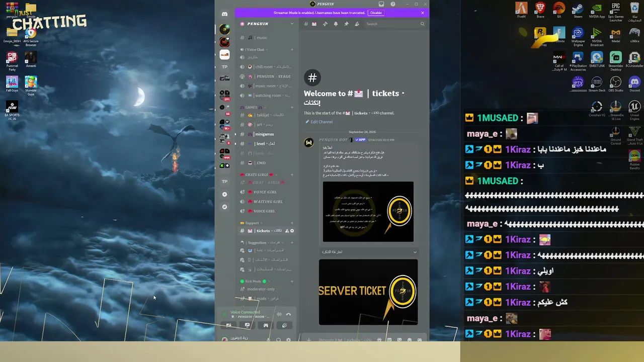Viewport: 644px width, 362px height.
Task: Open the SERVER TICKET image
Action: 368,292
